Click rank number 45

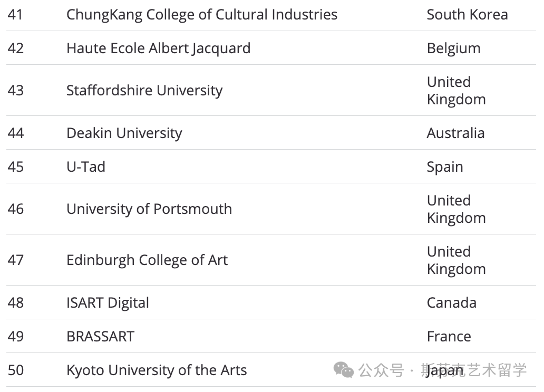(16, 167)
